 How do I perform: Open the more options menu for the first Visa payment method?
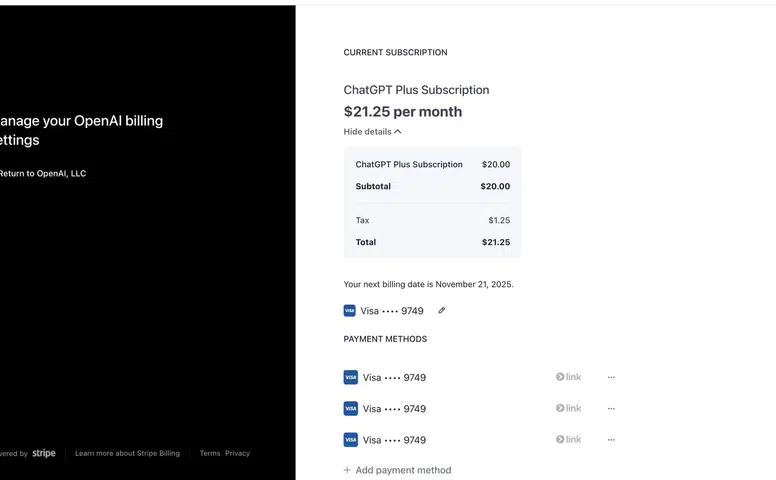click(x=611, y=377)
